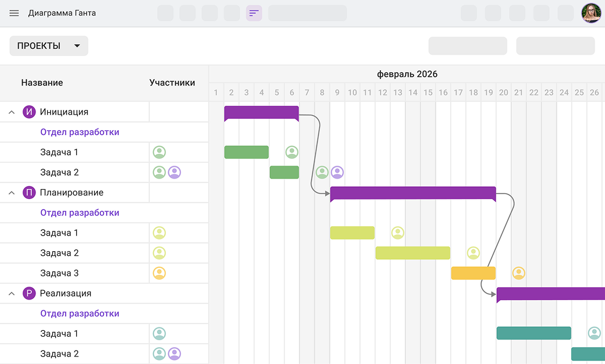This screenshot has width=605, height=364.
Task: Collapse the Планирование group
Action: coord(11,192)
